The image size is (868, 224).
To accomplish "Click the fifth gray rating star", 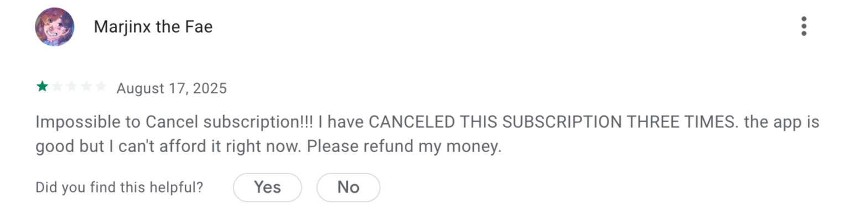I will (100, 87).
